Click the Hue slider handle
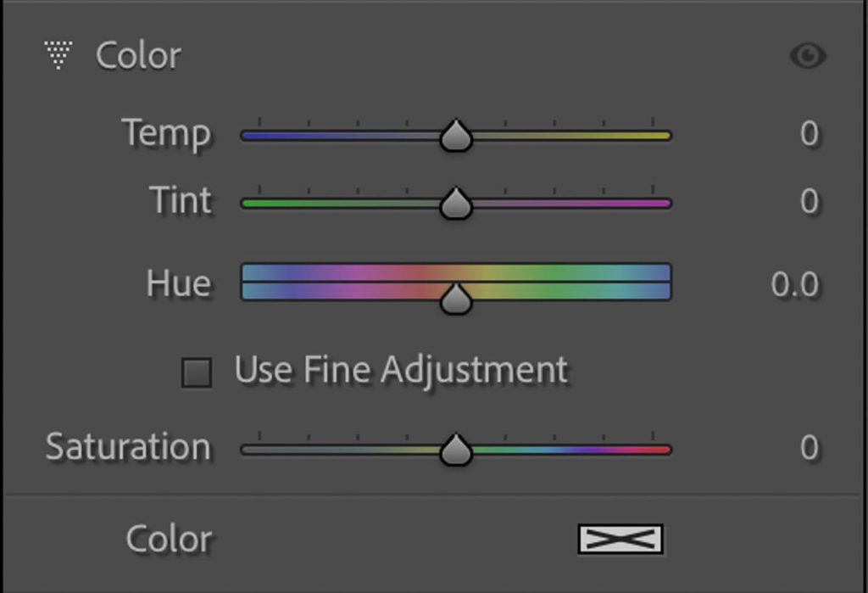The height and width of the screenshot is (593, 868). point(455,299)
